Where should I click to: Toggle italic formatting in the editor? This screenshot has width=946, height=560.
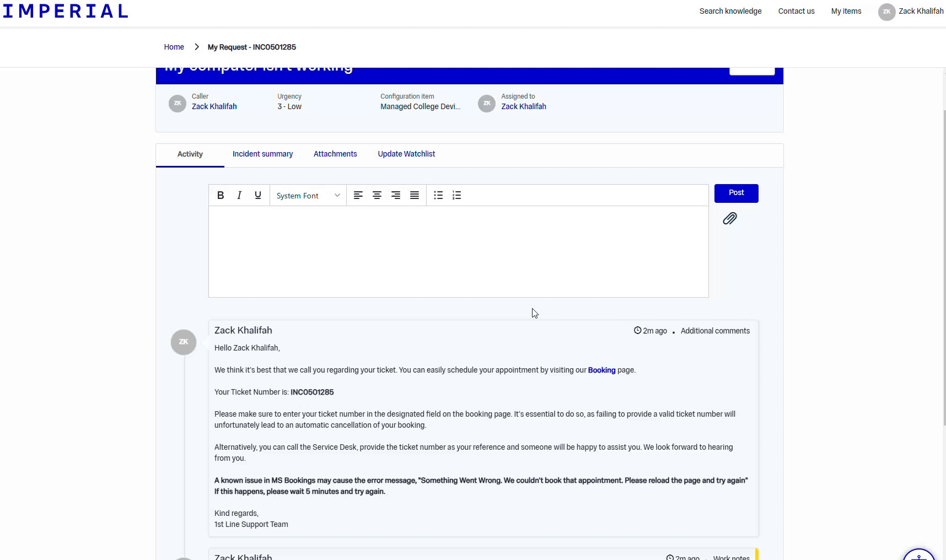click(x=239, y=195)
